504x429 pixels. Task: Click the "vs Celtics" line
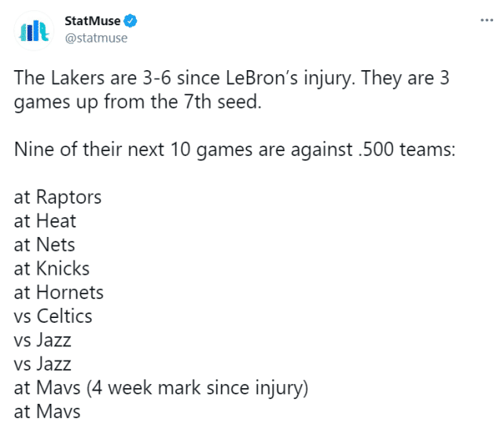(53, 316)
